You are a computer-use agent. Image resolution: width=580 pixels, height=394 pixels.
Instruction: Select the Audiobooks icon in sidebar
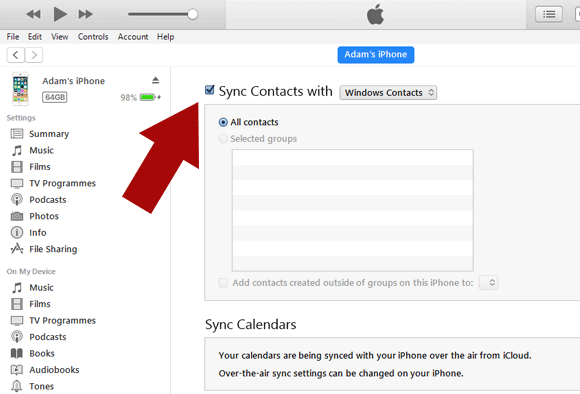17,370
